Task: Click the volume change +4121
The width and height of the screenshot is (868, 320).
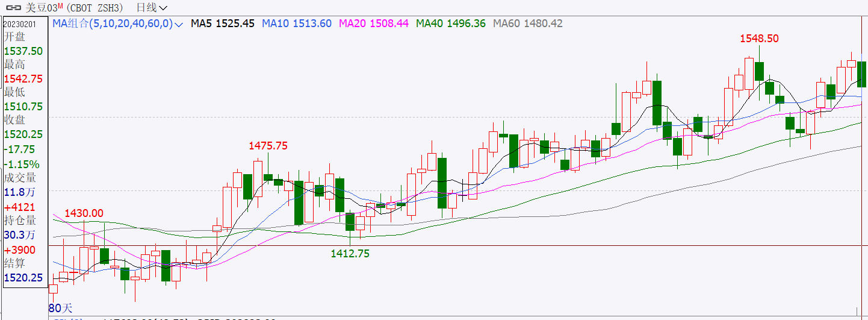Action: click(20, 207)
